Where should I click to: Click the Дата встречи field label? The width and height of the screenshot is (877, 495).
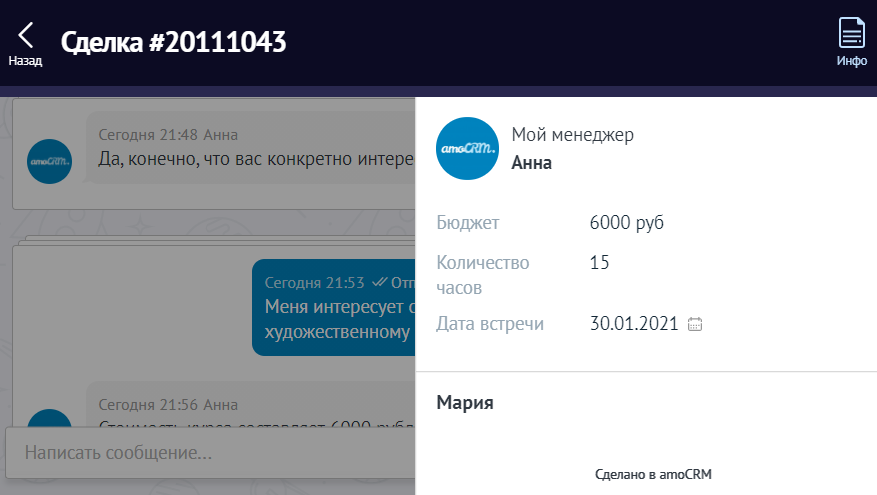tap(490, 324)
